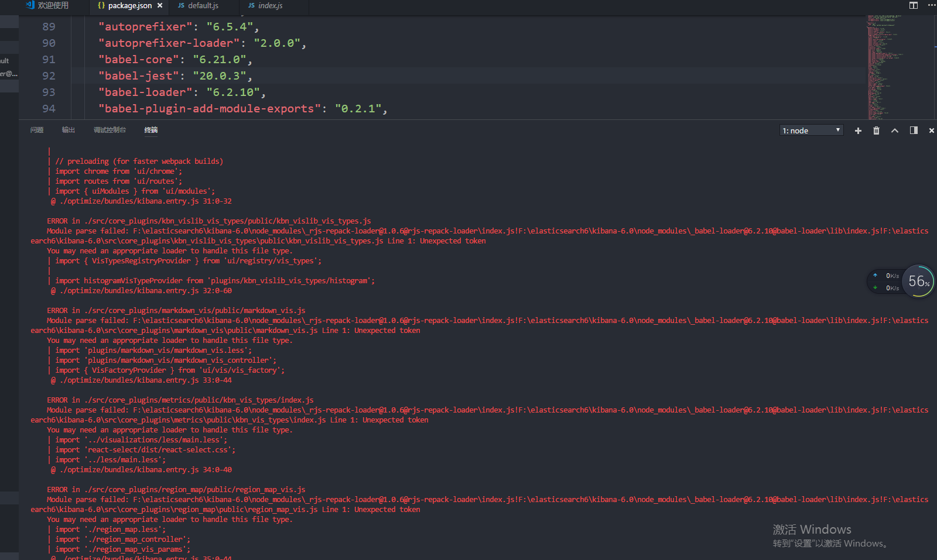
Task: Click the metrics kbn_vis_types/index.js ERROR line
Action: point(180,400)
